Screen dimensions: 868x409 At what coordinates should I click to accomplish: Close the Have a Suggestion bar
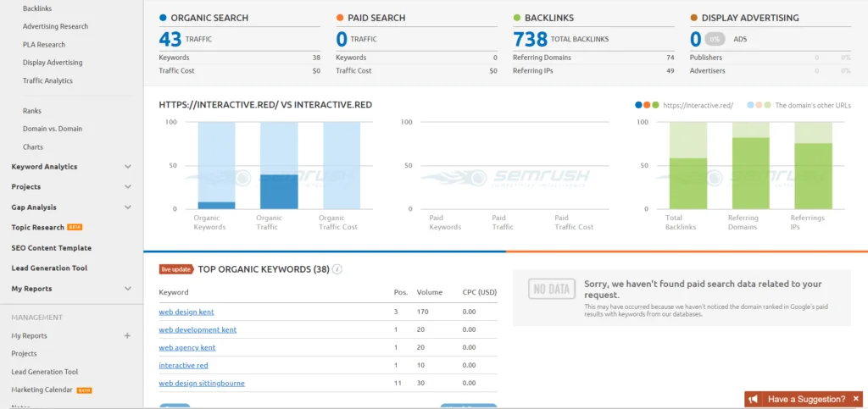[856, 399]
